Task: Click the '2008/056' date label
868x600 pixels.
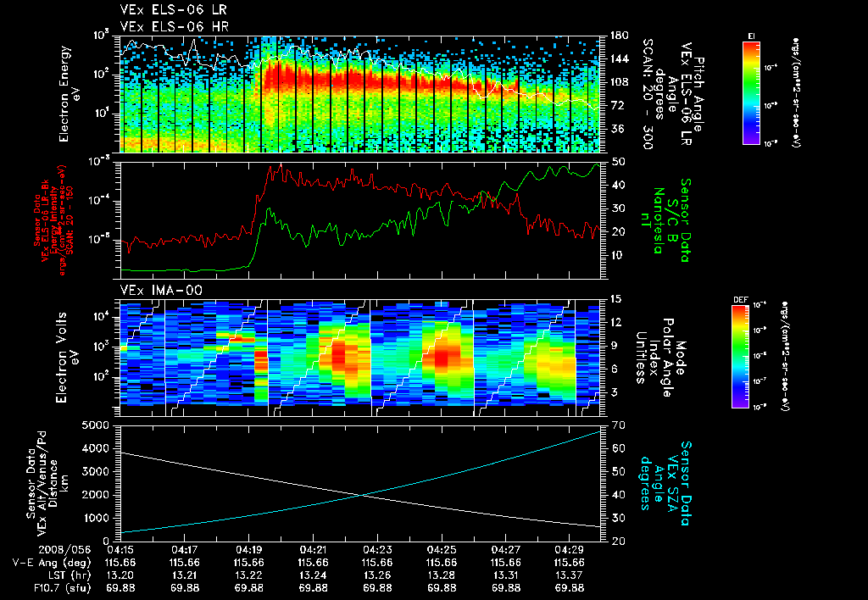Action: 64,550
